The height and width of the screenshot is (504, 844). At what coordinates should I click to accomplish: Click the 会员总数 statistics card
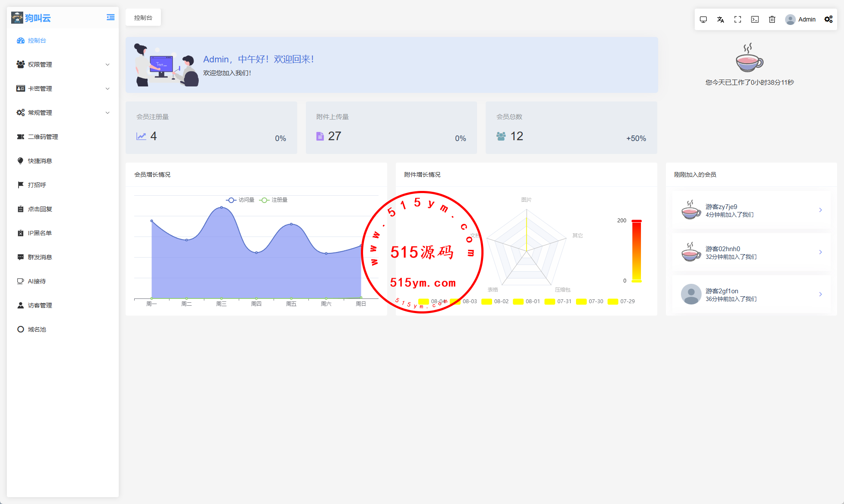571,128
